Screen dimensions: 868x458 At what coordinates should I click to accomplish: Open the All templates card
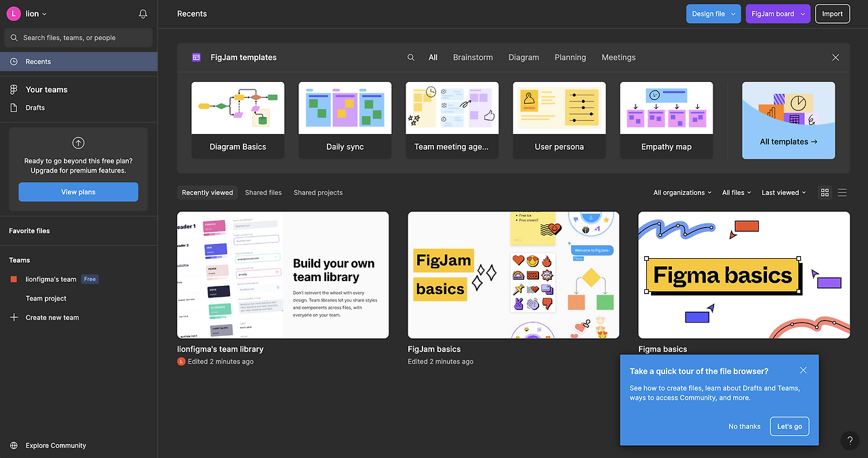pyautogui.click(x=789, y=121)
